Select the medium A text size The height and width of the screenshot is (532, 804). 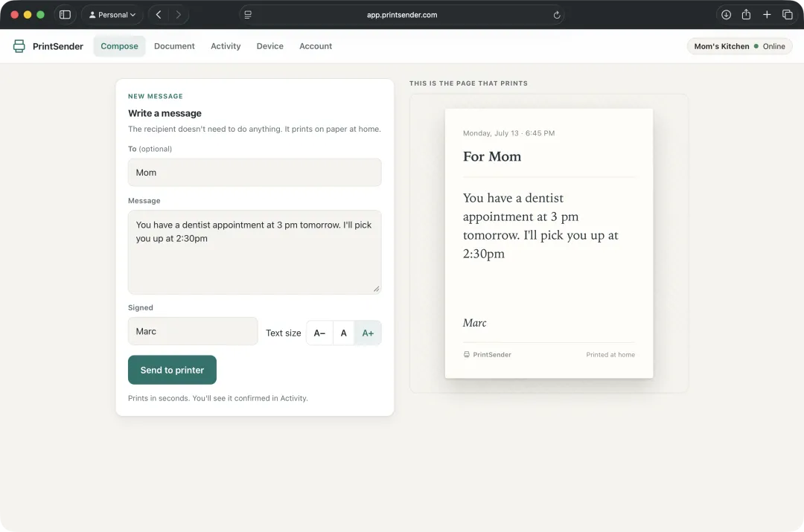[x=343, y=333]
